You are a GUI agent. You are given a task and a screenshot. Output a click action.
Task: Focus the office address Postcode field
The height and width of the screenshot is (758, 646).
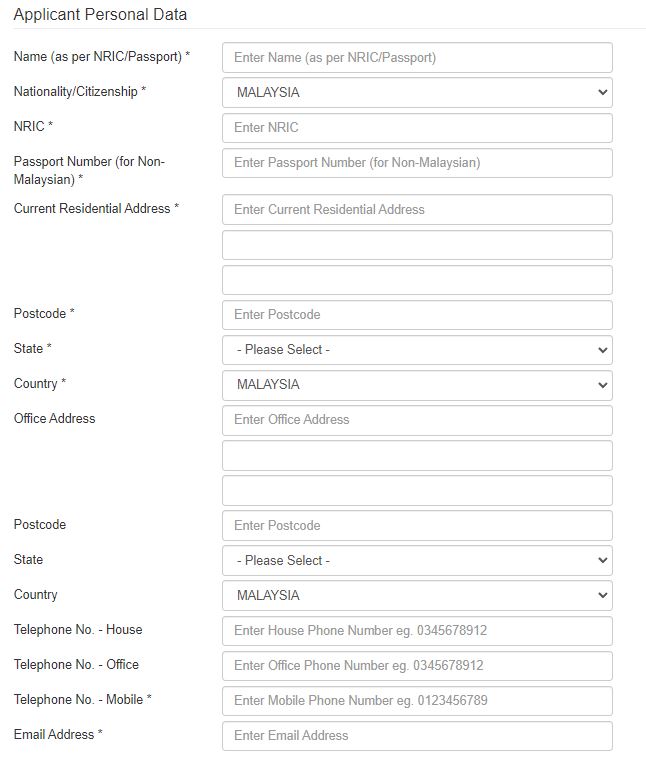pos(416,525)
